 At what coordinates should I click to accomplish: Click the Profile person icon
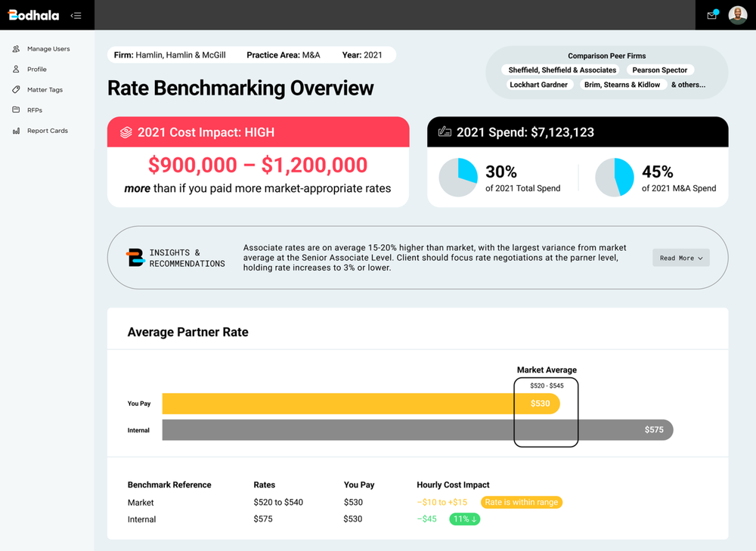[16, 69]
